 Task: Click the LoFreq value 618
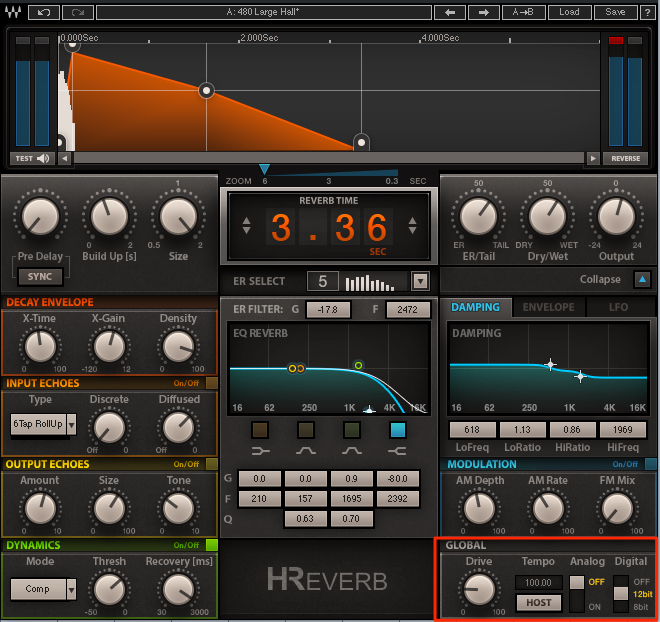(472, 430)
